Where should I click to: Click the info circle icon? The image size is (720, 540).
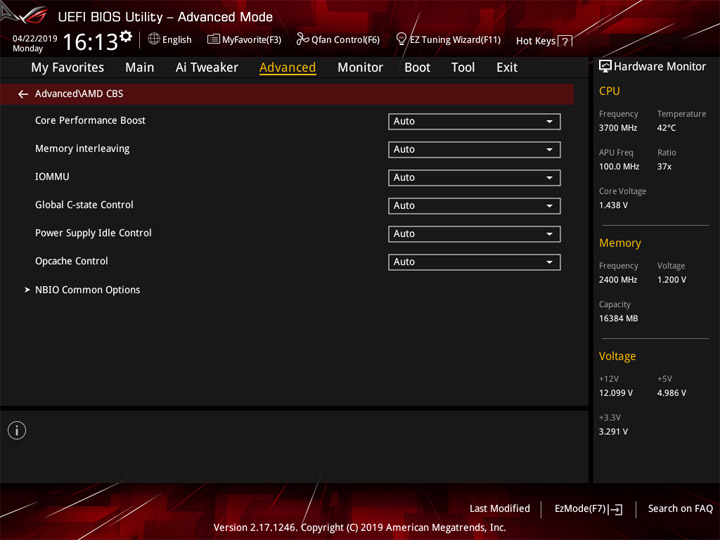click(x=17, y=430)
